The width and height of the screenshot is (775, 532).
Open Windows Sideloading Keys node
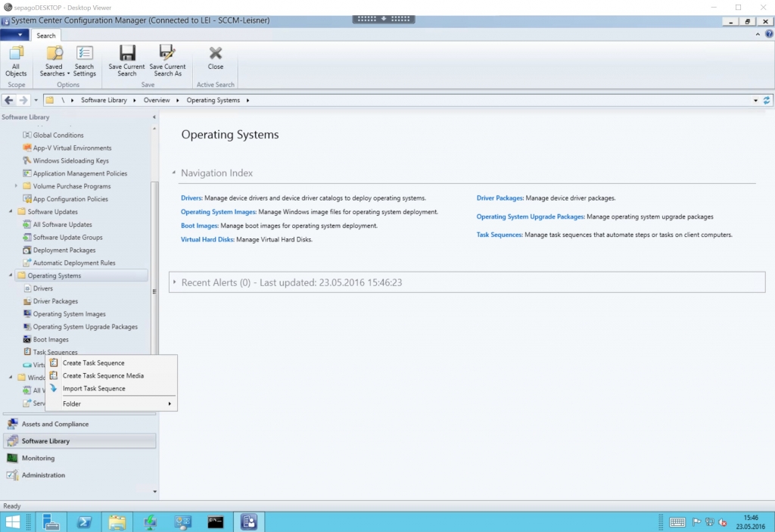click(x=70, y=160)
